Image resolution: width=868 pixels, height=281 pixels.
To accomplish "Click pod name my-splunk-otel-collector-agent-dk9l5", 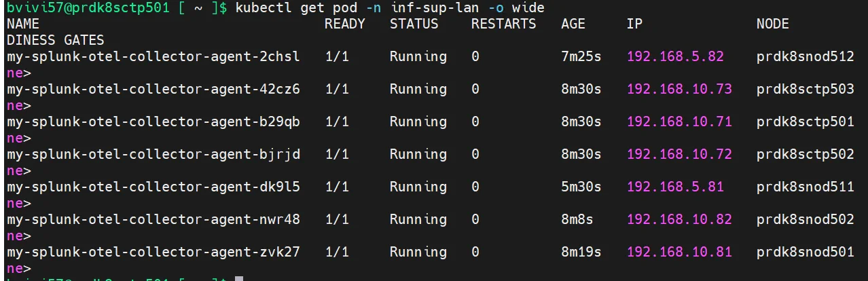I will pos(153,187).
